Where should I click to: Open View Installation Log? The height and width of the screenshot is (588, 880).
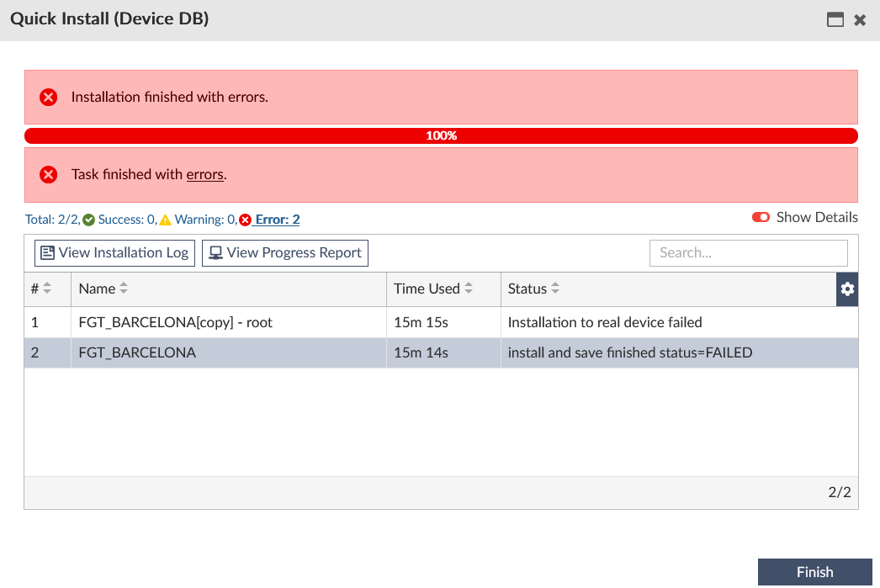click(114, 253)
